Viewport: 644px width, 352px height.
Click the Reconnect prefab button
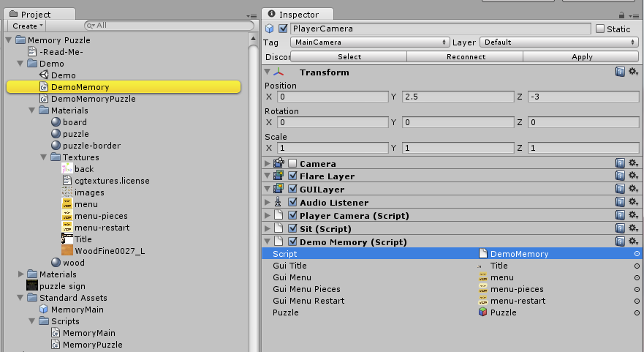tap(466, 56)
